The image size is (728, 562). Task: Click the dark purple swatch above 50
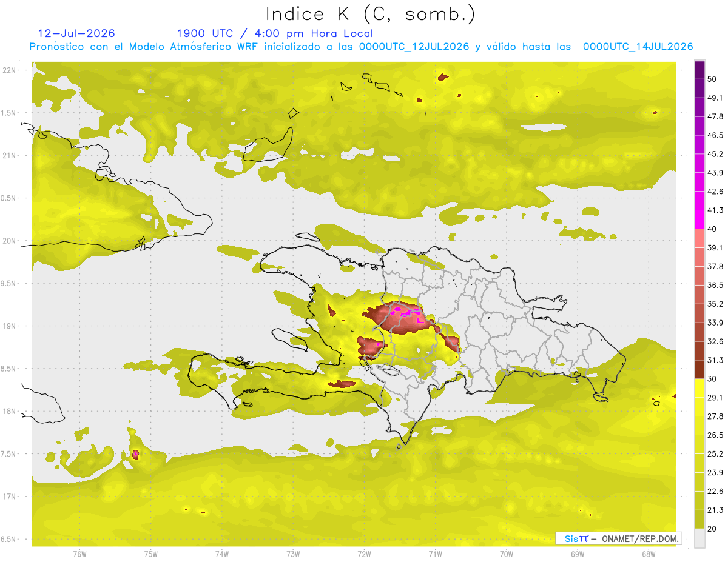click(x=699, y=69)
